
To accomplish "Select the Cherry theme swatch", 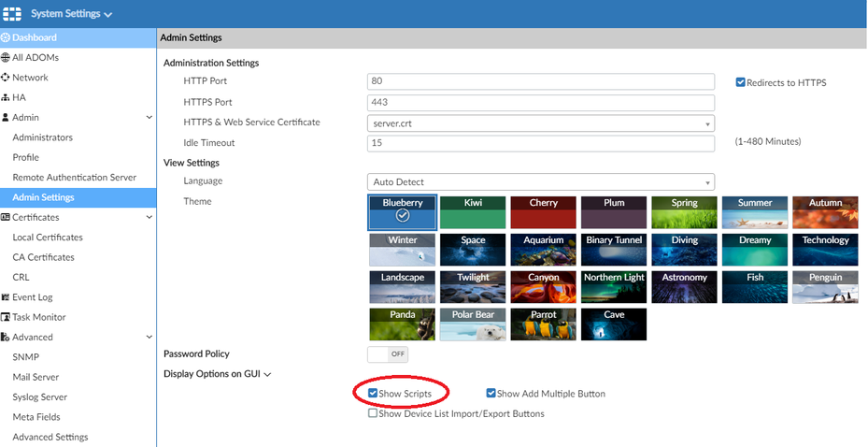I will 543,212.
